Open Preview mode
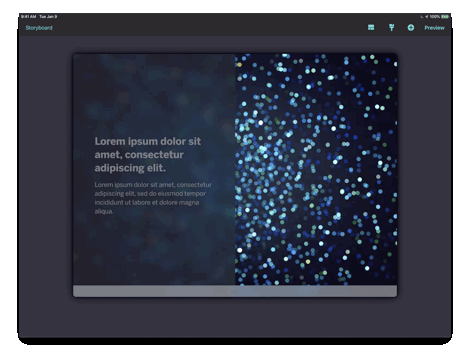This screenshot has height=362, width=470. coord(434,28)
